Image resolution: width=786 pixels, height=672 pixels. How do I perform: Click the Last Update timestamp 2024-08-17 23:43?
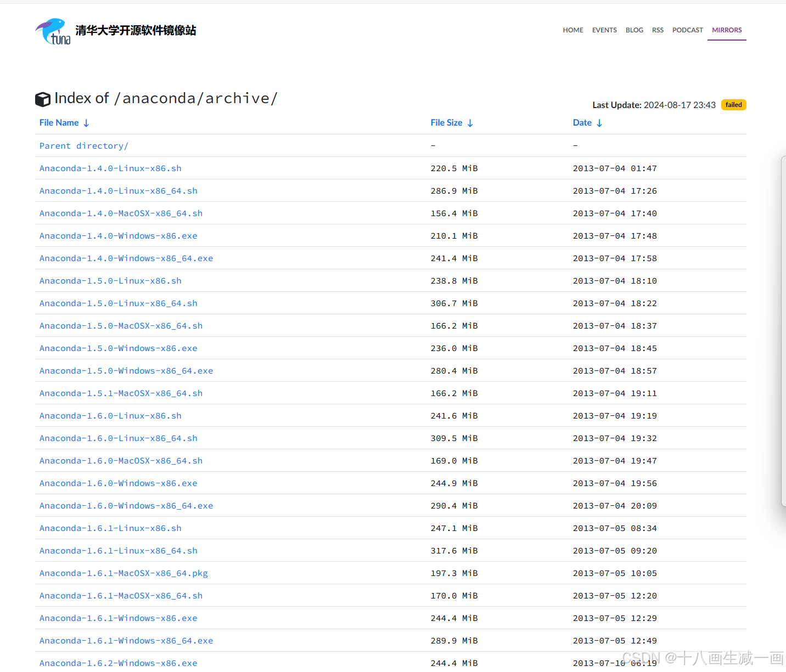[680, 105]
